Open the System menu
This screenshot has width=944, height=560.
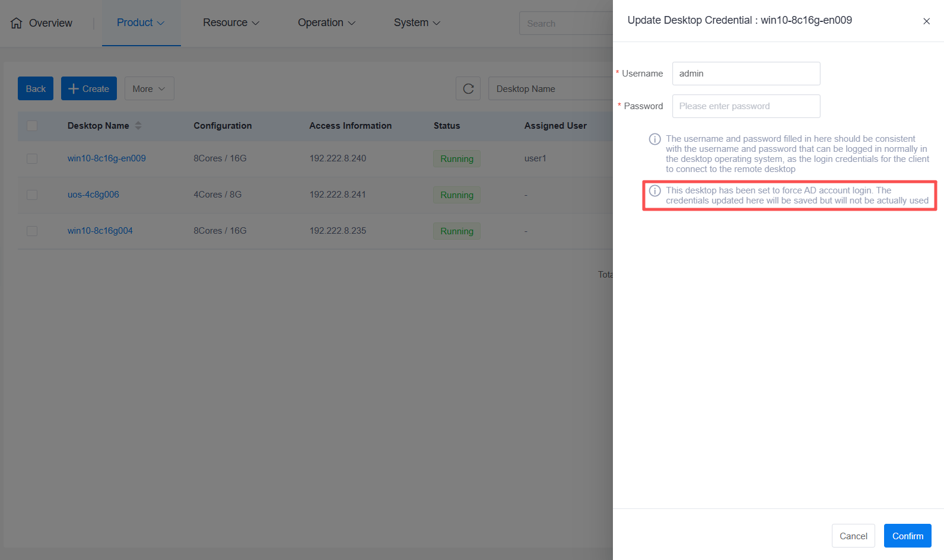[417, 23]
